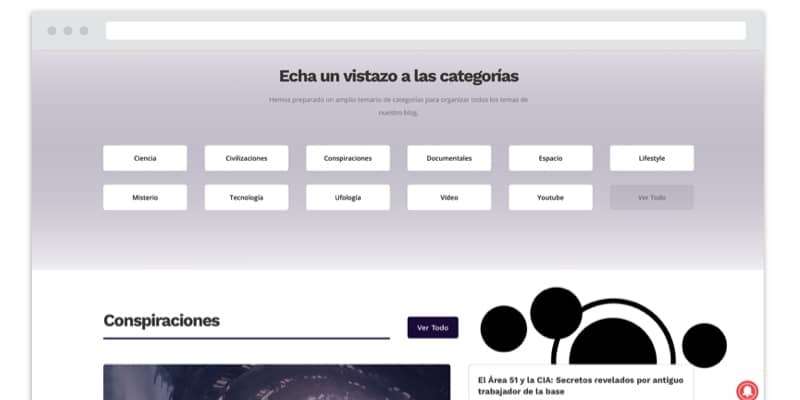Open the Lifestyle category
Viewport: 800px width, 400px height.
[x=652, y=158]
